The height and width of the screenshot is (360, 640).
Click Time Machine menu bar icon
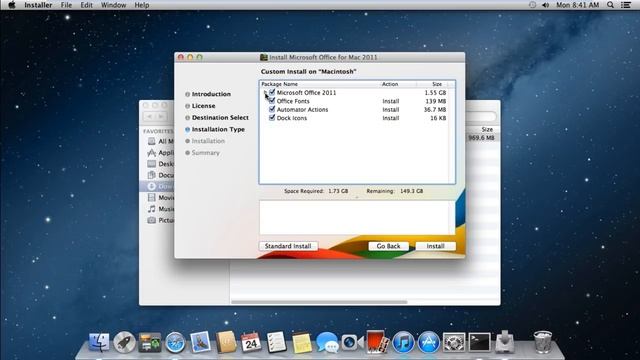(532, 5)
